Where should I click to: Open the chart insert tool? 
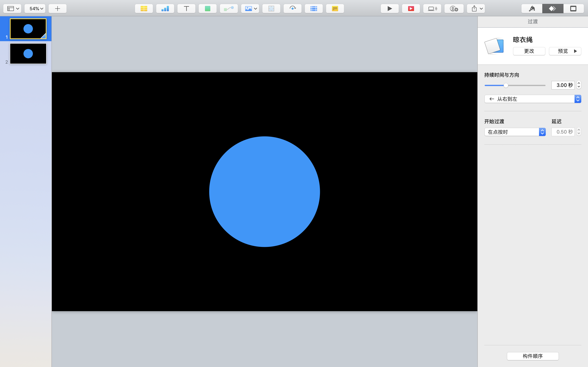click(165, 9)
